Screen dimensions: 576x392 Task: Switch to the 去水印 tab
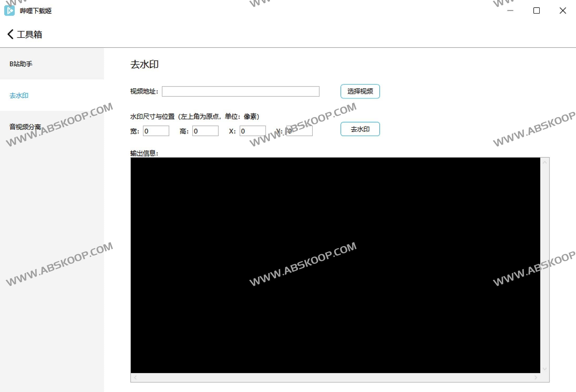click(x=19, y=95)
